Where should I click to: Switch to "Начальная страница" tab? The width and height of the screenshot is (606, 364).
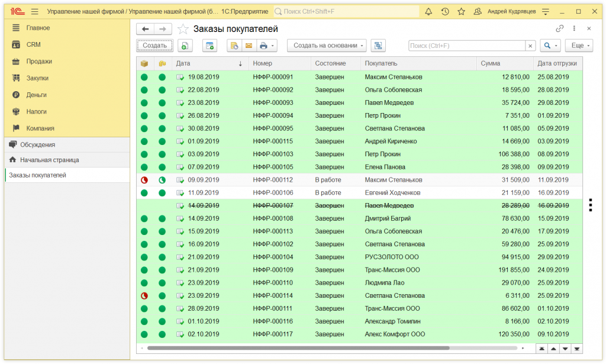click(49, 160)
